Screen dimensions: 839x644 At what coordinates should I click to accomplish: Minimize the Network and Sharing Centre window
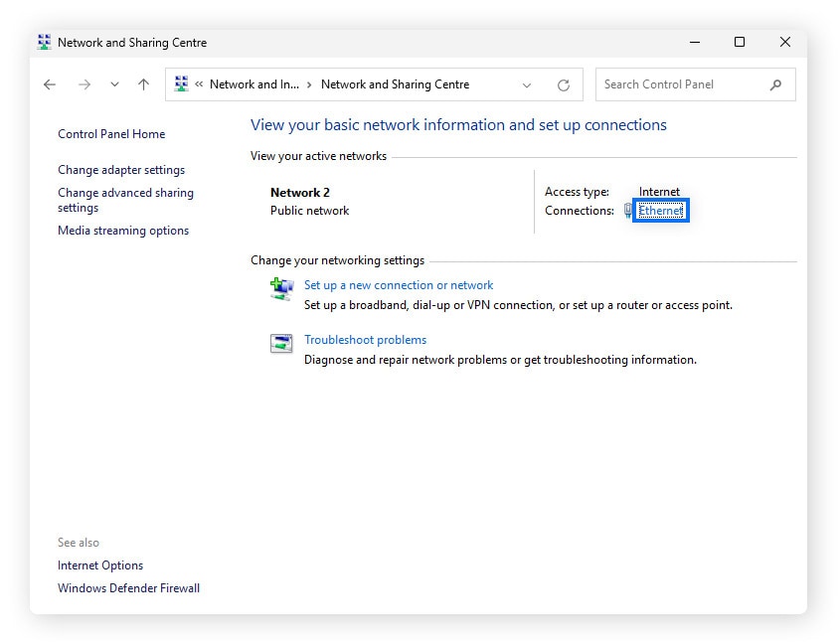(x=695, y=42)
